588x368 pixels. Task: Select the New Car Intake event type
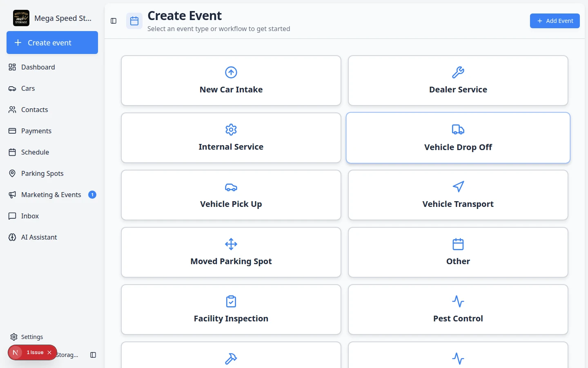tap(231, 81)
